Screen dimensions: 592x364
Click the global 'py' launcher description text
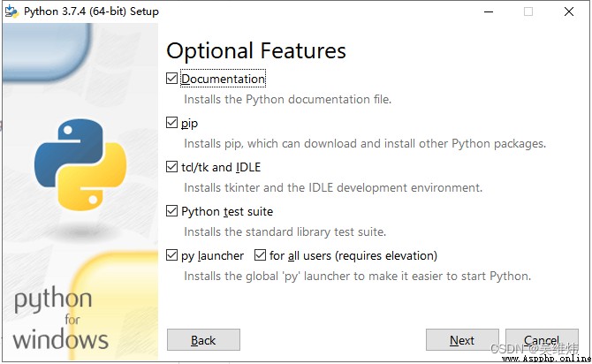pyautogui.click(x=358, y=276)
